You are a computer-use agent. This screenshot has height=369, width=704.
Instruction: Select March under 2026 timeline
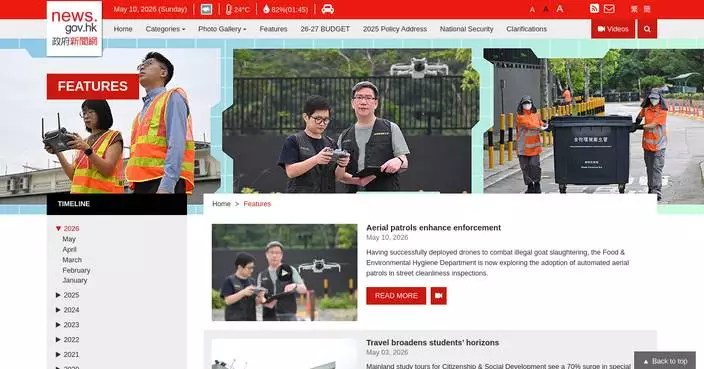tap(72, 259)
